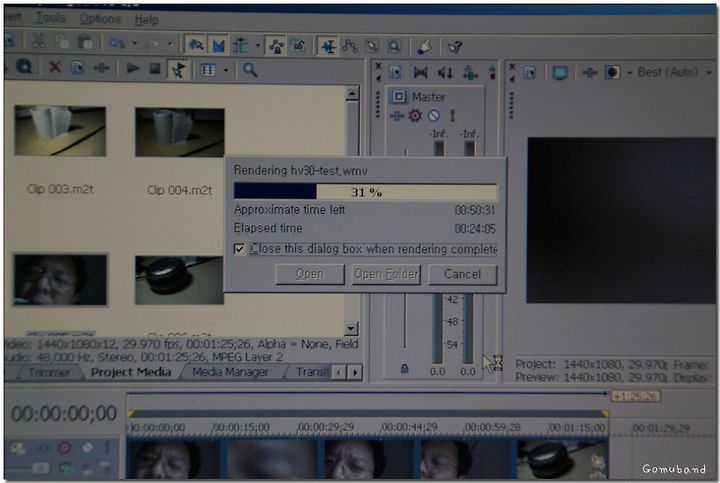Open the Views dropdown arrow
This screenshot has height=483, width=720.
click(x=225, y=70)
